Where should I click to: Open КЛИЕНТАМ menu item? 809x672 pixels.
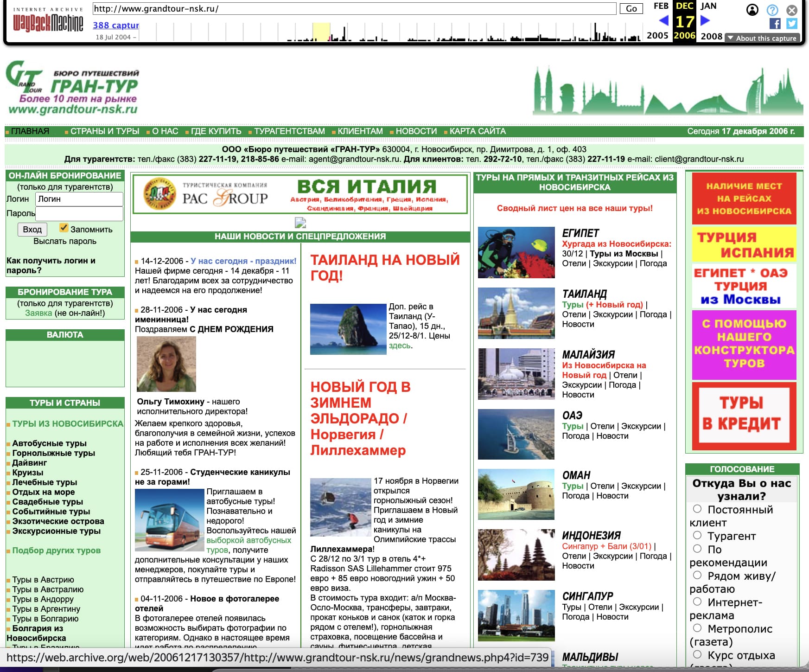pos(360,131)
